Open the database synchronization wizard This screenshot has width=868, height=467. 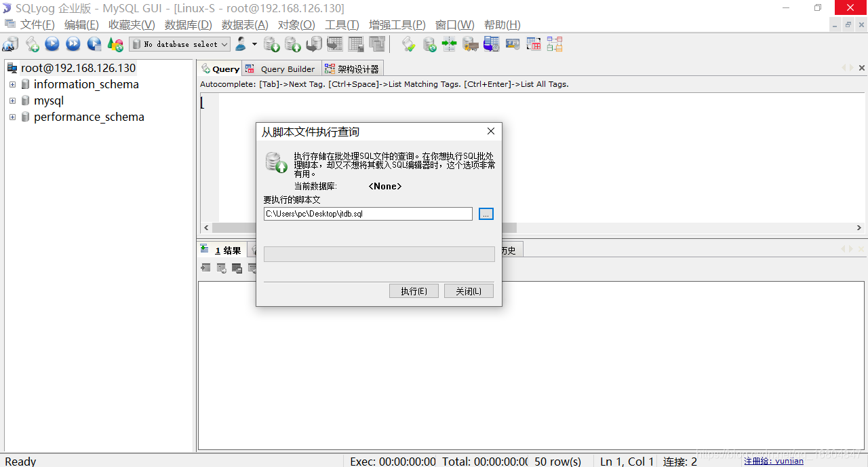tap(429, 45)
